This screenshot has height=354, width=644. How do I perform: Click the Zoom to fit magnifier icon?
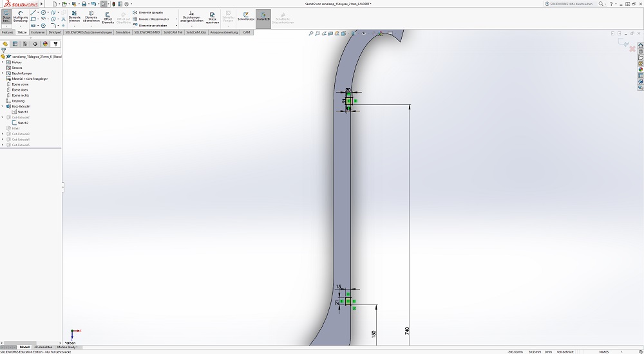point(311,33)
